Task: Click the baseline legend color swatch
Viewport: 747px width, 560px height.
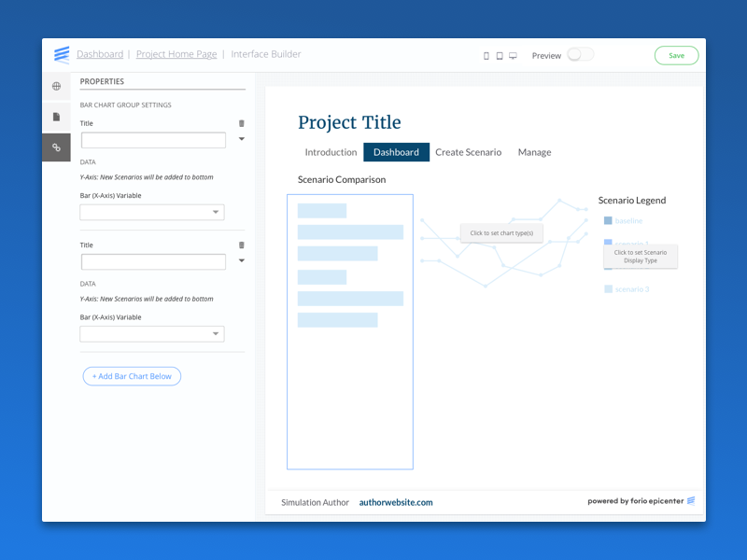Action: [608, 221]
